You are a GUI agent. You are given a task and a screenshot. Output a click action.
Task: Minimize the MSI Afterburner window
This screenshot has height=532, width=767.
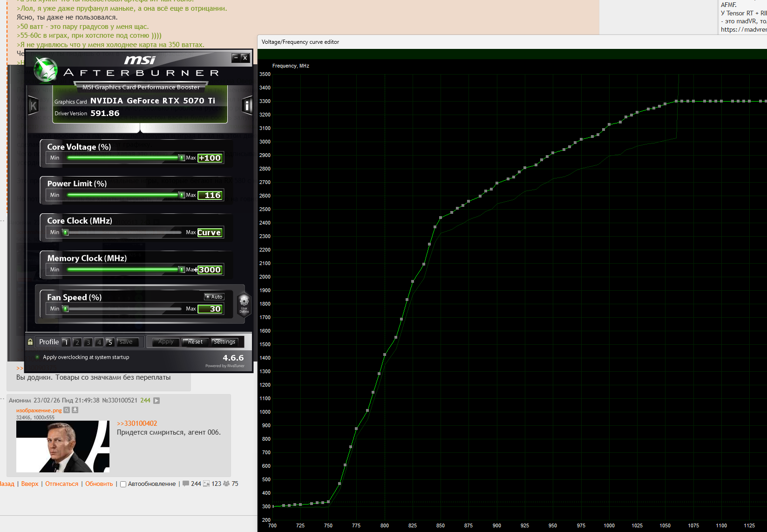click(x=236, y=58)
